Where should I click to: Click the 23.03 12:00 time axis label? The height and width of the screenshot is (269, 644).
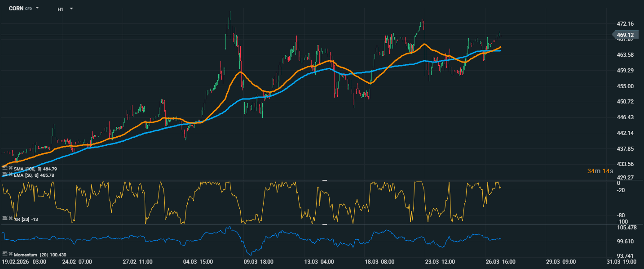click(x=440, y=262)
